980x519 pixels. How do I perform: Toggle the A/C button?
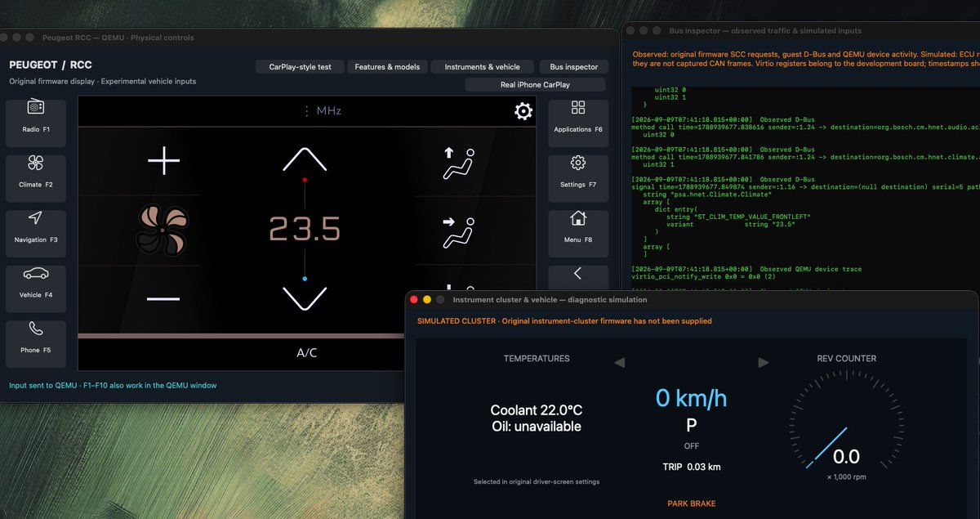click(x=307, y=353)
